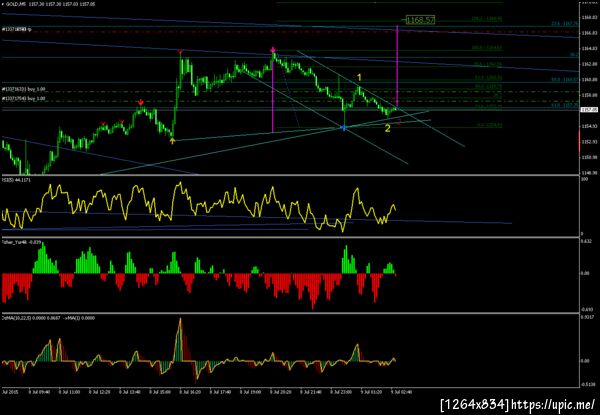Viewport: 600px width, 415px height.
Task: Select the tall magenta vertical line reaching the price target
Action: point(397,66)
